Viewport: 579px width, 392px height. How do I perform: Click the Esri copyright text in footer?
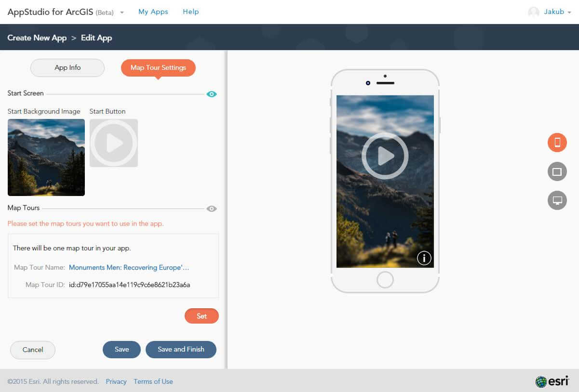[53, 381]
